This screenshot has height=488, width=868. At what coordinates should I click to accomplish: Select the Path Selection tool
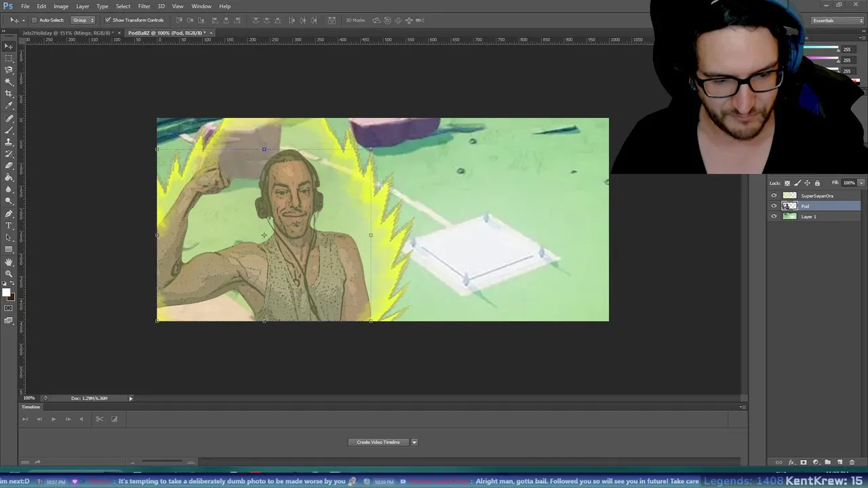pos(9,237)
